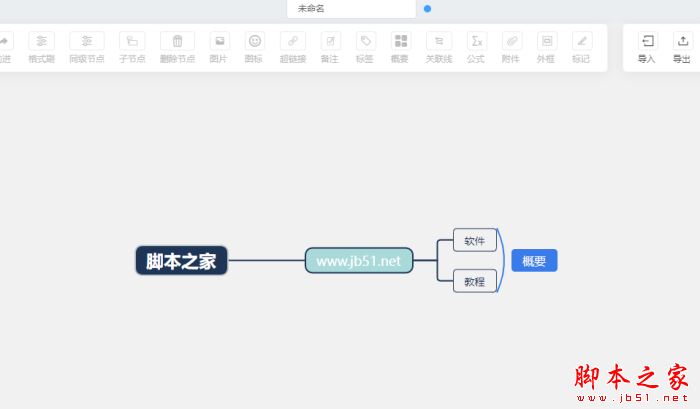Select the blue 概要 summary node

(x=534, y=261)
